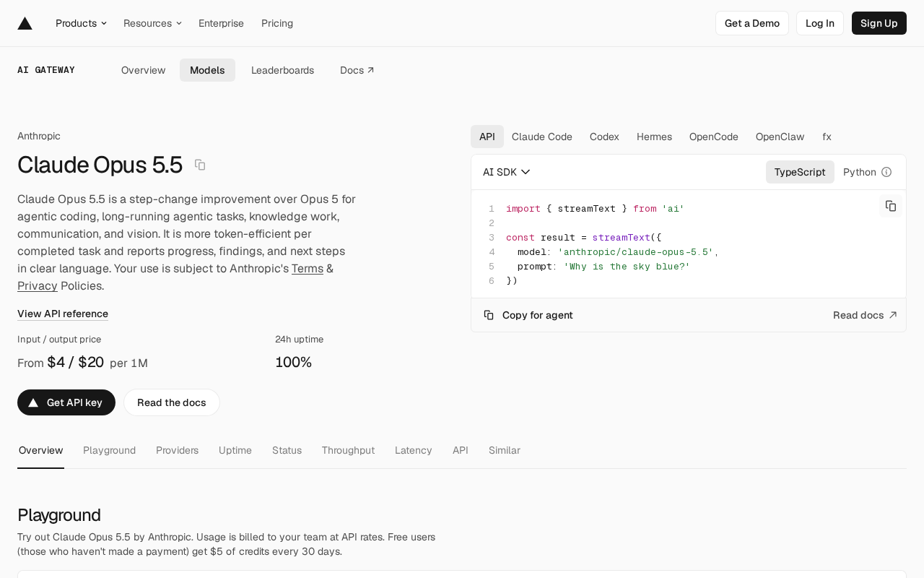Select the Models tab in AI Gateway

207,70
